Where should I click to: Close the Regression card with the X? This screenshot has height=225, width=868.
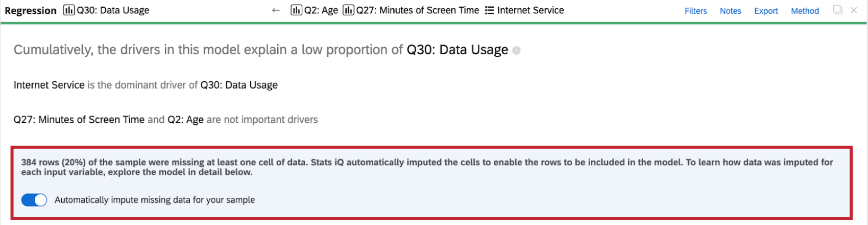(854, 10)
